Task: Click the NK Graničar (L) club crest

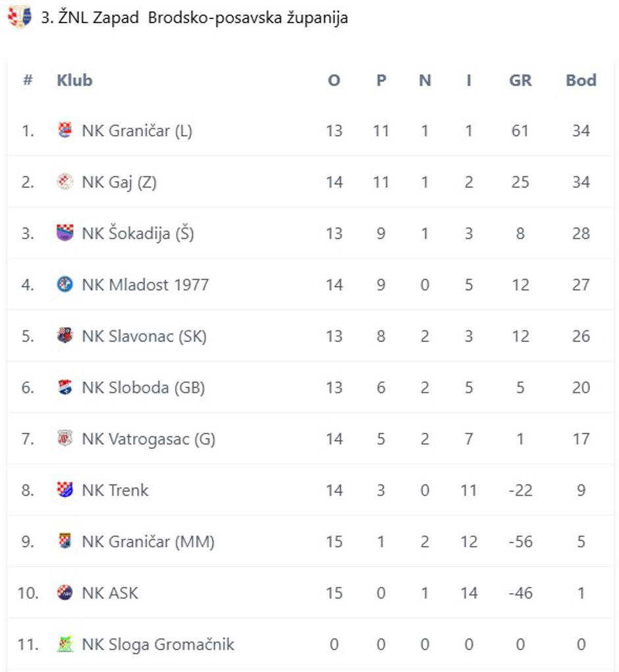Action: [65, 130]
